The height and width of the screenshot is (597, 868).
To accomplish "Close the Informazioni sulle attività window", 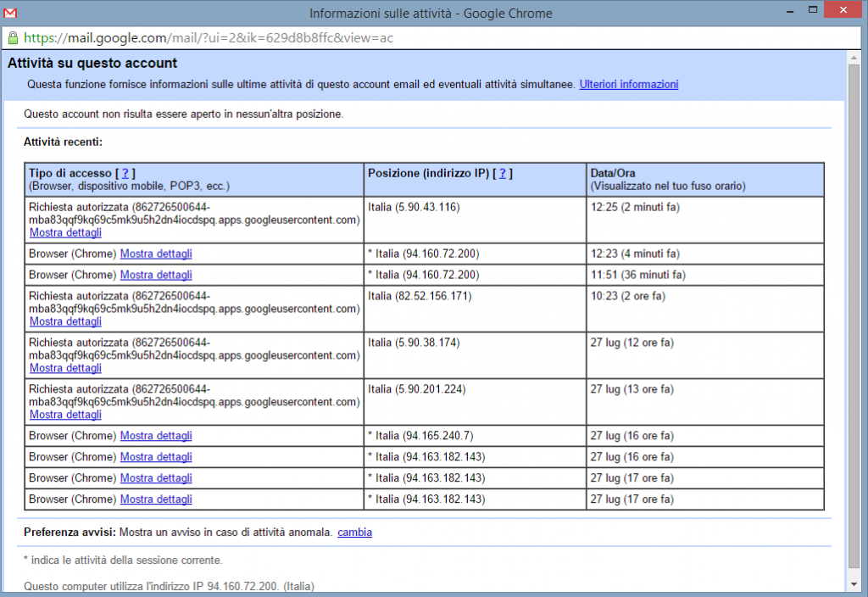I will point(844,10).
